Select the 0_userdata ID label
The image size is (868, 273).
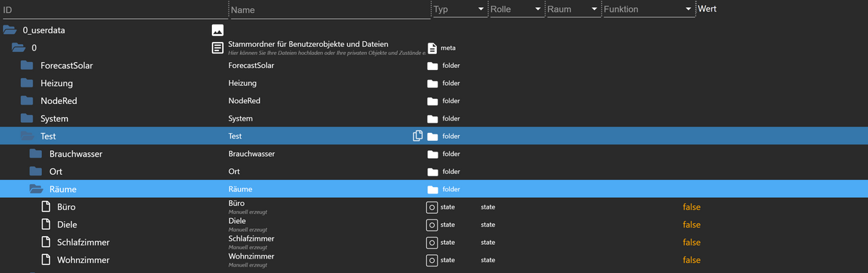[45, 30]
